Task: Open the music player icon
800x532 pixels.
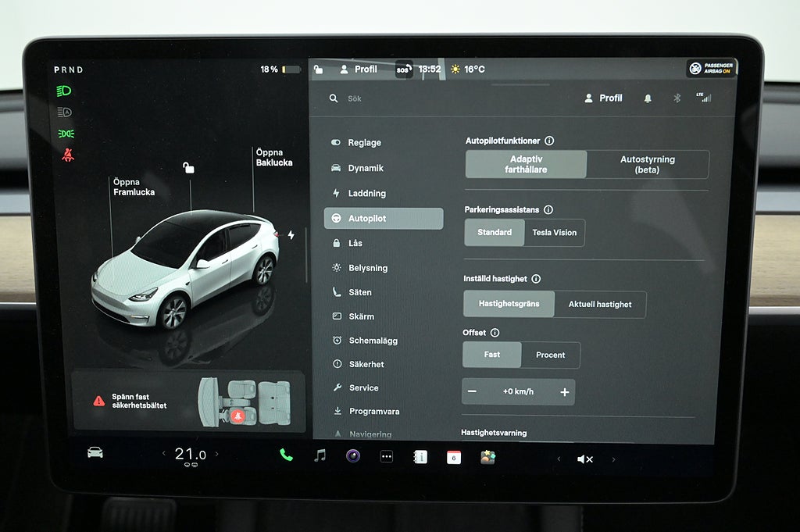Action: [x=320, y=456]
